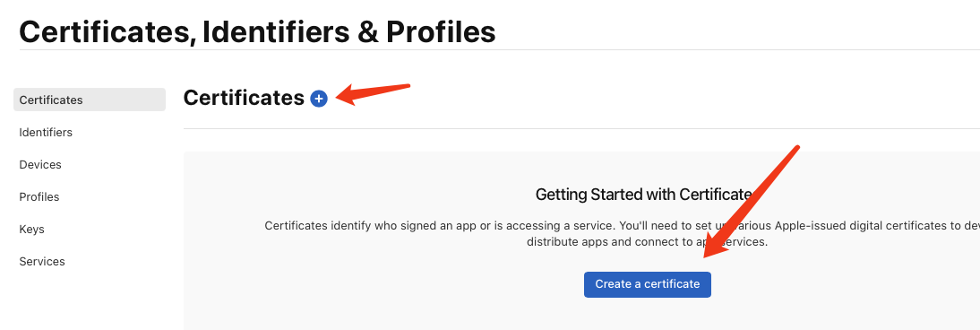
Task: Go to Devices in the sidebar
Action: tap(40, 165)
